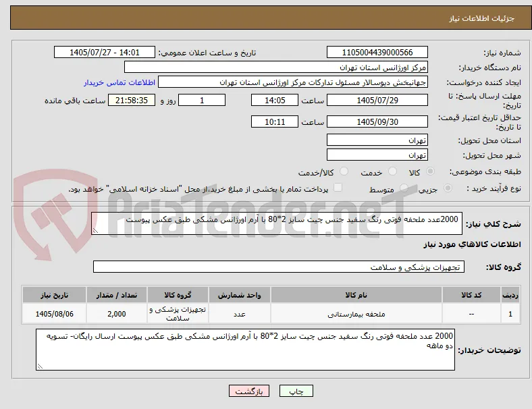The image size is (532, 409).
Task: Click the delivery city field تهران
Action: pyautogui.click(x=377, y=155)
